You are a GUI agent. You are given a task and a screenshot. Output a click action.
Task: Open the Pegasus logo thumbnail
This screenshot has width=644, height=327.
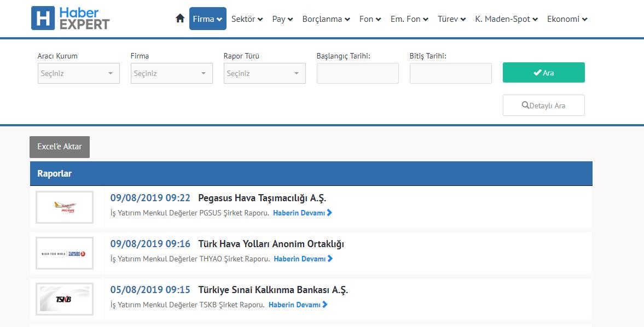click(x=65, y=207)
